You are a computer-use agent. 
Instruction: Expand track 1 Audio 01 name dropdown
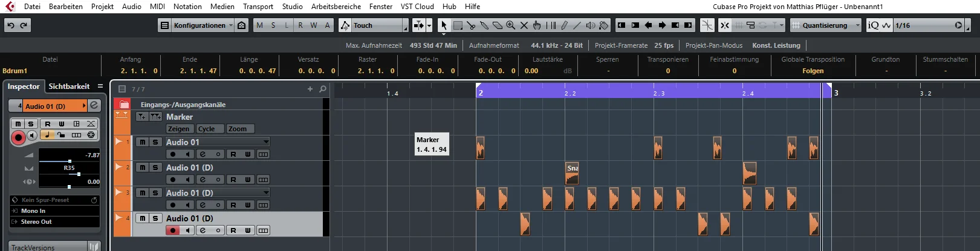coord(266,142)
